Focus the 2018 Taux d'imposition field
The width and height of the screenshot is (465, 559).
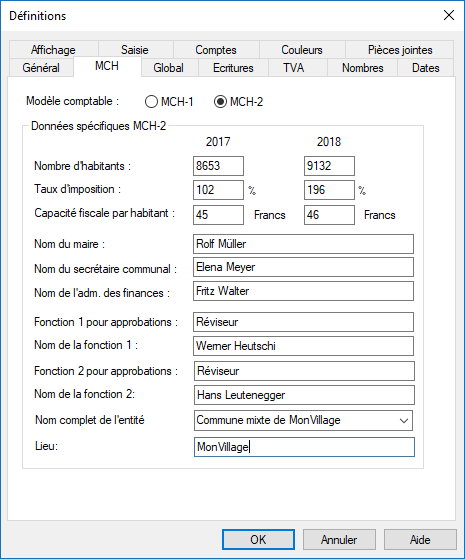(x=329, y=190)
